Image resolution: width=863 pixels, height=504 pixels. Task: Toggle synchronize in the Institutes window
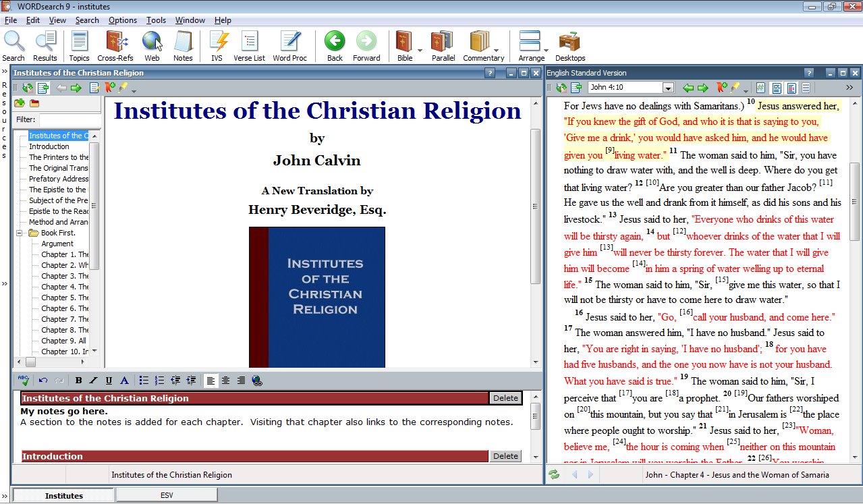tap(28, 88)
